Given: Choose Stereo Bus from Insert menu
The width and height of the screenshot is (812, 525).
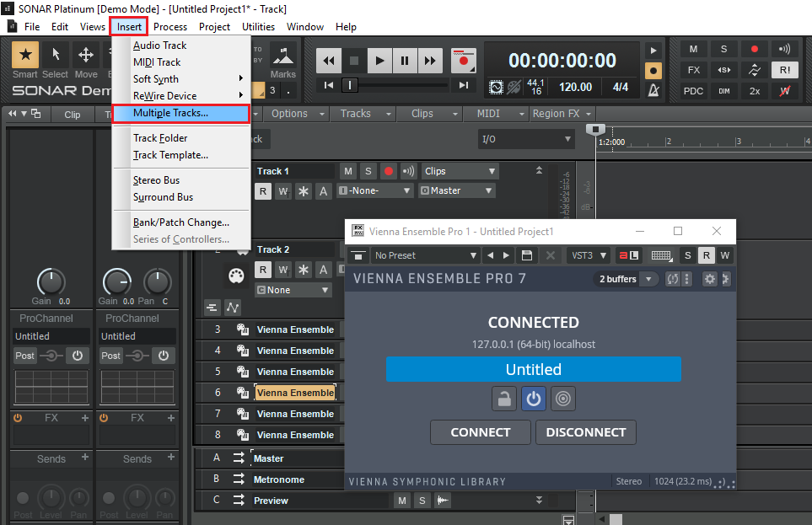Looking at the screenshot, I should 181,180.
